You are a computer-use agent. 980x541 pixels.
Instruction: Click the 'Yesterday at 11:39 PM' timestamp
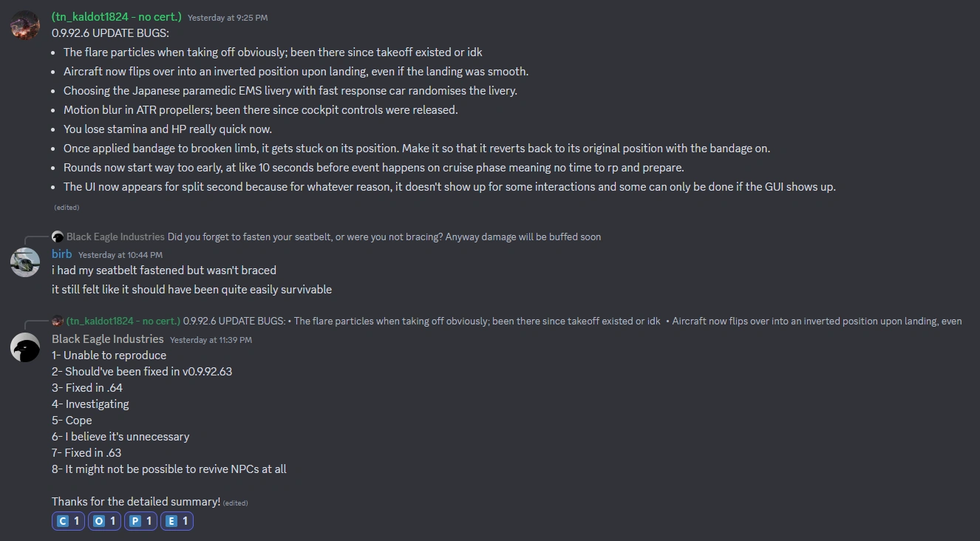click(211, 340)
